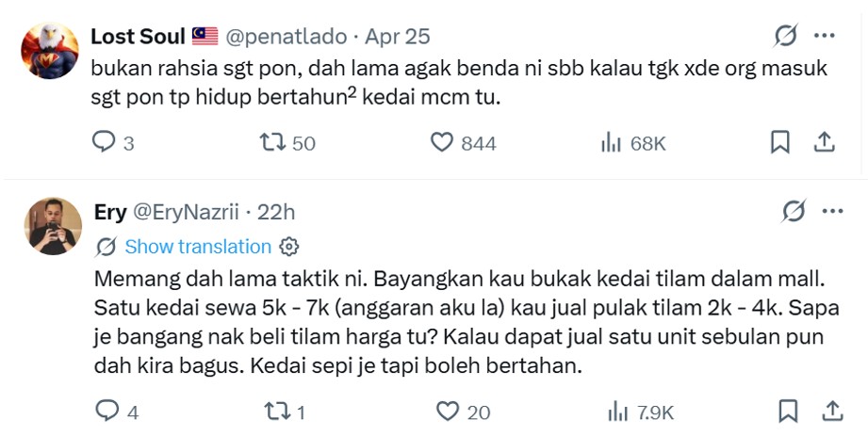
Task: Like the Lost Soul tweet
Action: coord(442,142)
